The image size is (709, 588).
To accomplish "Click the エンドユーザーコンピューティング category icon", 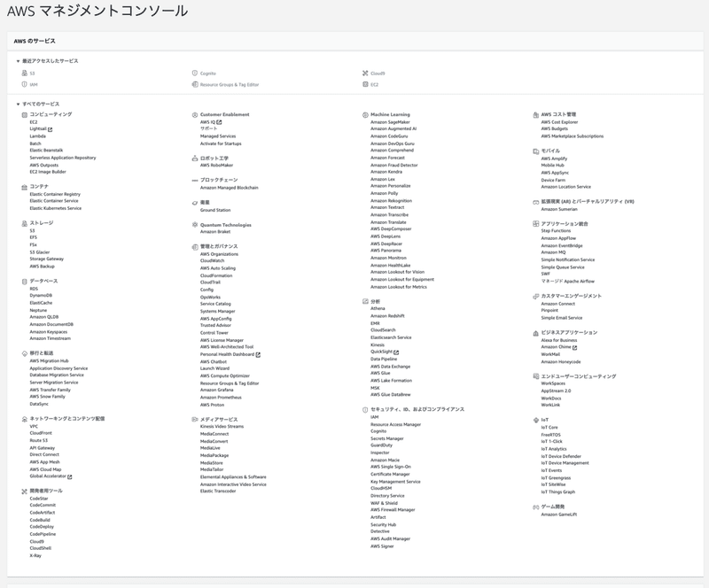I will [x=536, y=376].
